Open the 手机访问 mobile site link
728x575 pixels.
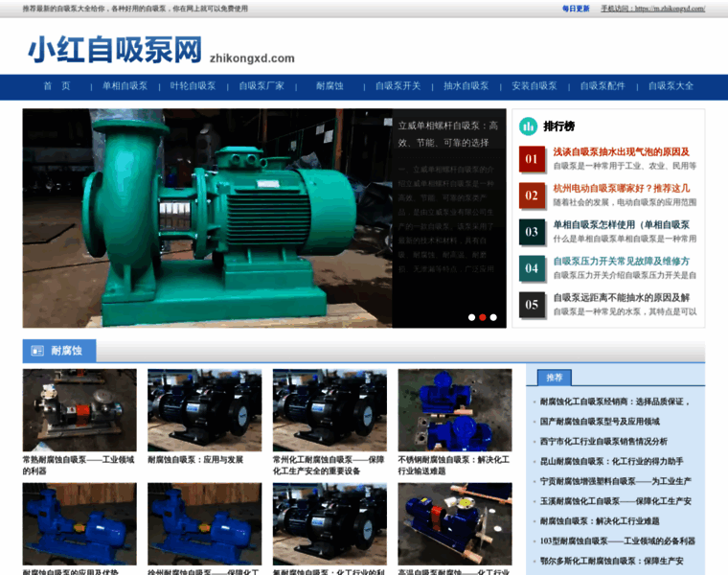[652, 9]
